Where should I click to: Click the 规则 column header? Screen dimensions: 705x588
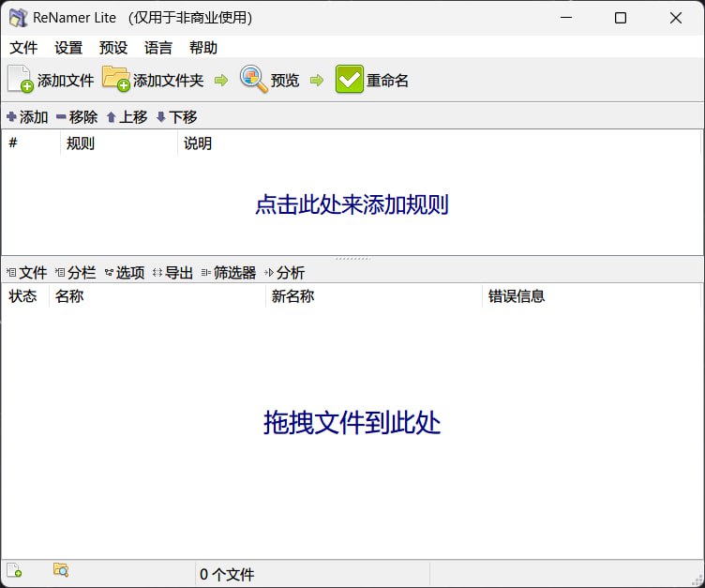point(119,143)
